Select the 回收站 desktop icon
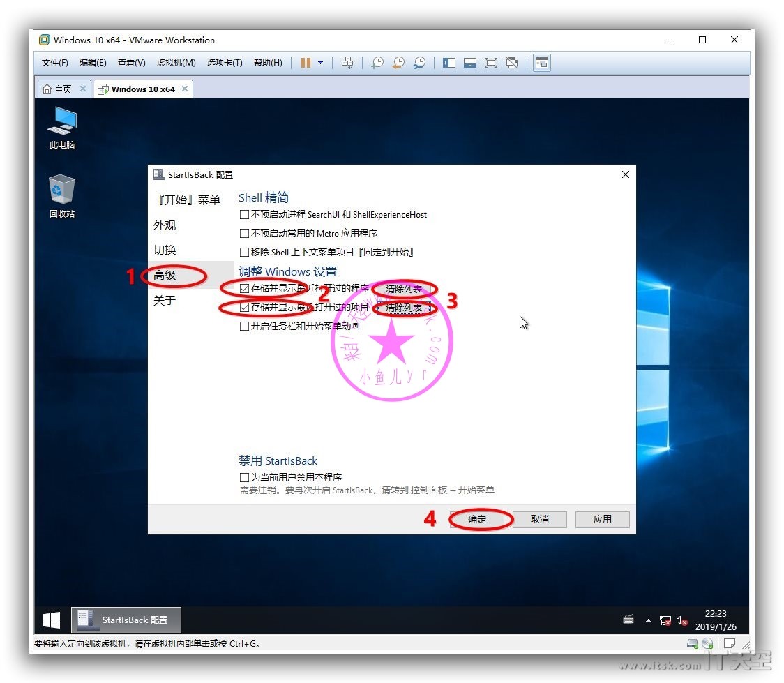784x683 pixels. coord(62,196)
